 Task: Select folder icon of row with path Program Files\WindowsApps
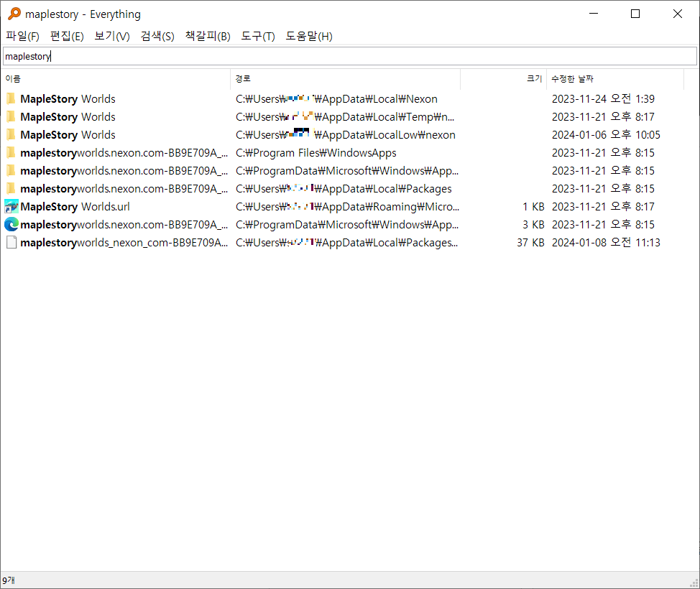click(11, 152)
